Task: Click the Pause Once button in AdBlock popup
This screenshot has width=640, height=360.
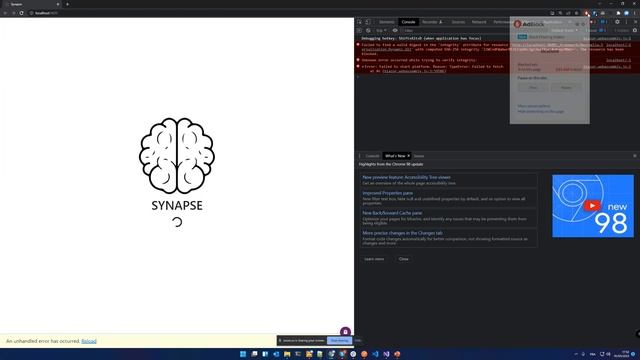Action: (533, 88)
